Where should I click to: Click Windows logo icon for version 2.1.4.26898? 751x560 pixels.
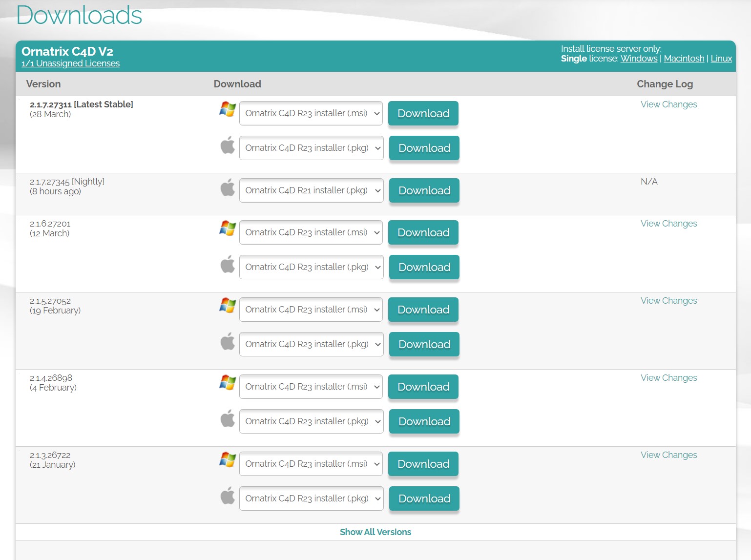click(x=228, y=383)
